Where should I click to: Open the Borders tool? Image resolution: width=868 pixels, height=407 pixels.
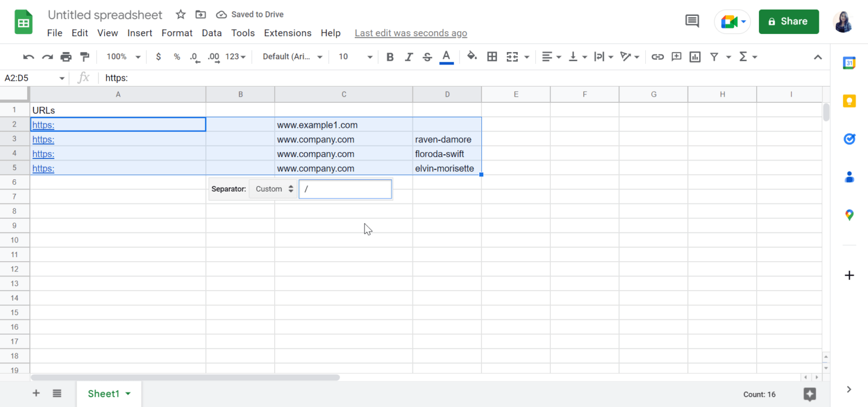pos(492,57)
